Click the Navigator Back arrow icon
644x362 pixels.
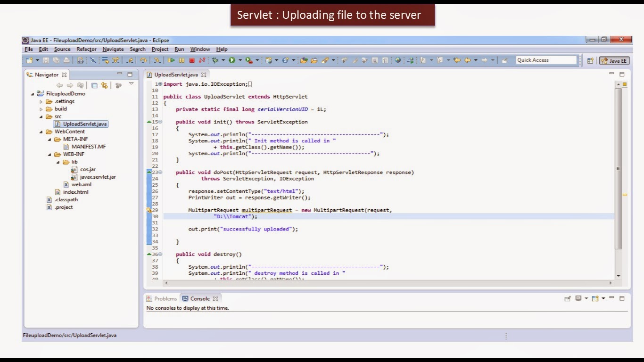pyautogui.click(x=59, y=85)
